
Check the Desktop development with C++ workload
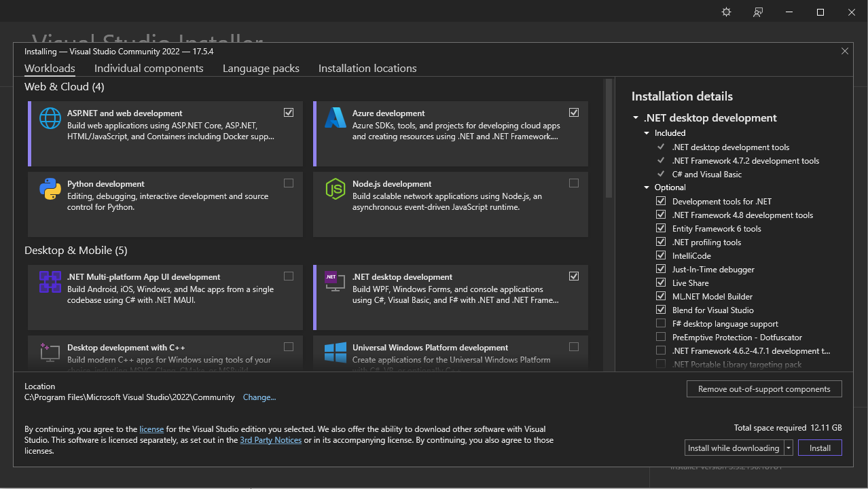[x=289, y=346]
